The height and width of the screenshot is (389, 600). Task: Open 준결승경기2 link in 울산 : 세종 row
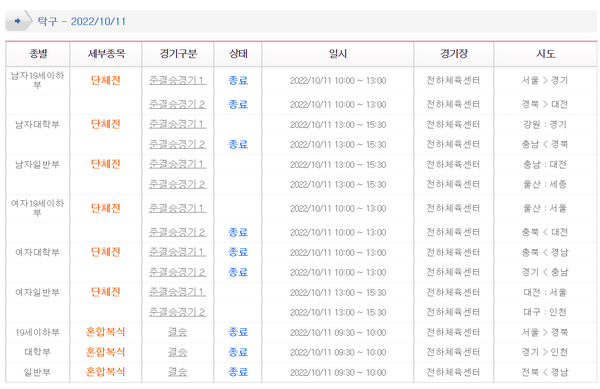tap(177, 184)
